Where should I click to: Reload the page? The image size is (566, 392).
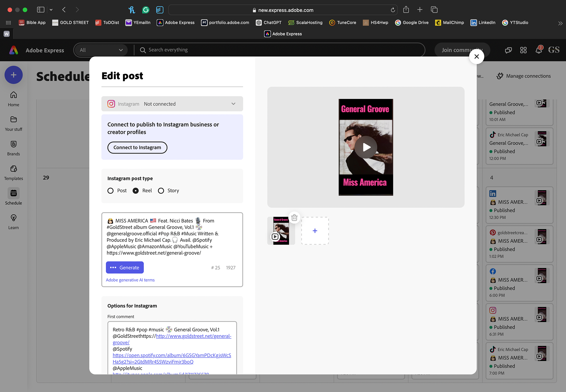point(393,10)
